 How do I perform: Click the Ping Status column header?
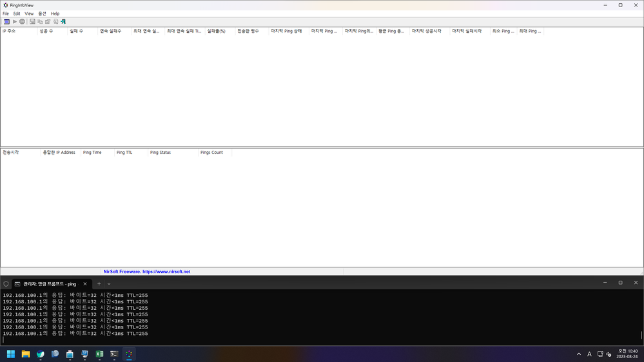click(x=173, y=152)
